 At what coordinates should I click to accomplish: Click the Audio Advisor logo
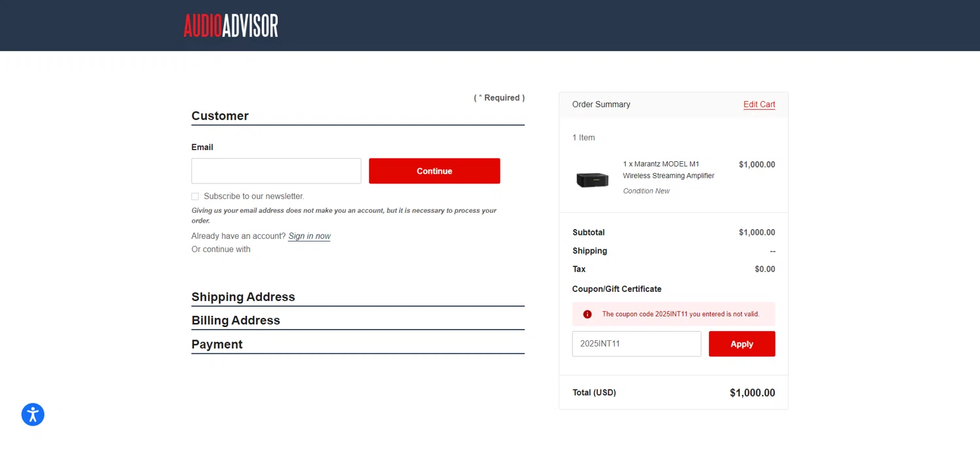click(231, 25)
